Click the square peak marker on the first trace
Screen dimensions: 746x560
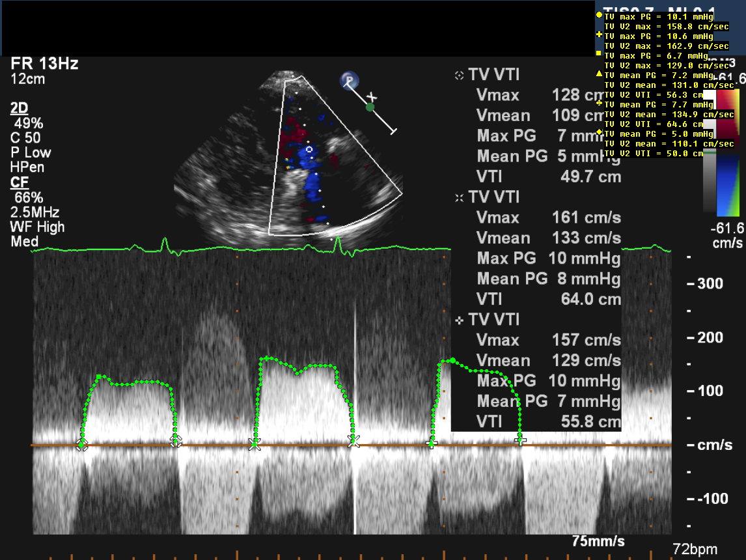coord(99,377)
